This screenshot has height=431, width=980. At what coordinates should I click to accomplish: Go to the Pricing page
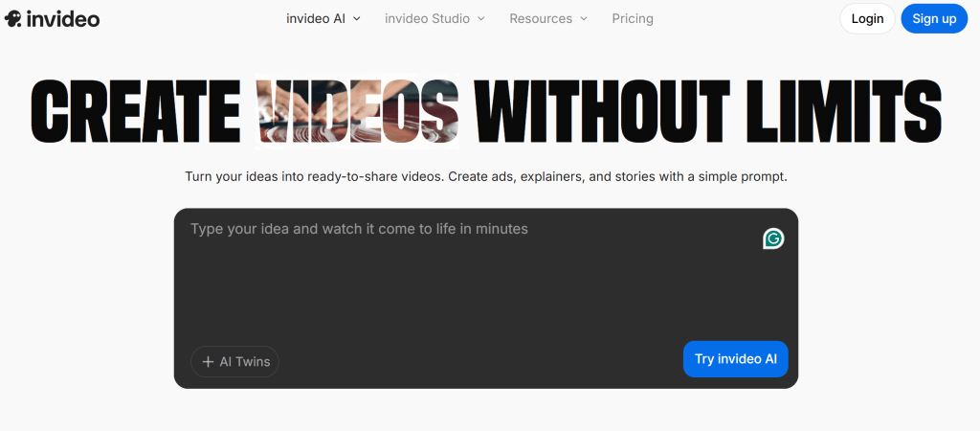[x=633, y=18]
